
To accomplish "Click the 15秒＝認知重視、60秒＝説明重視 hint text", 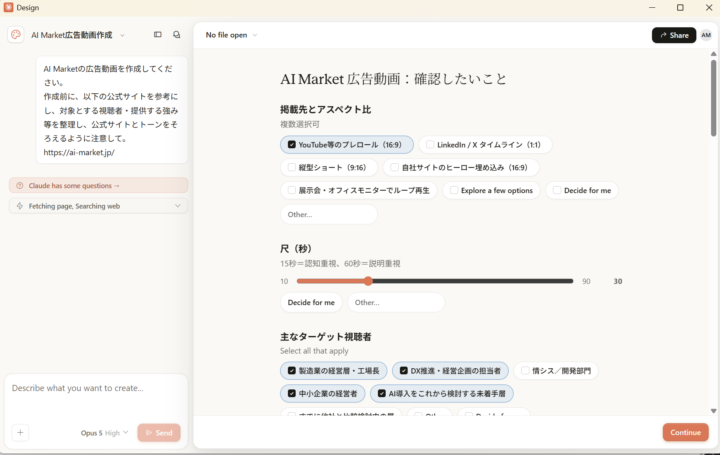I will coord(340,264).
